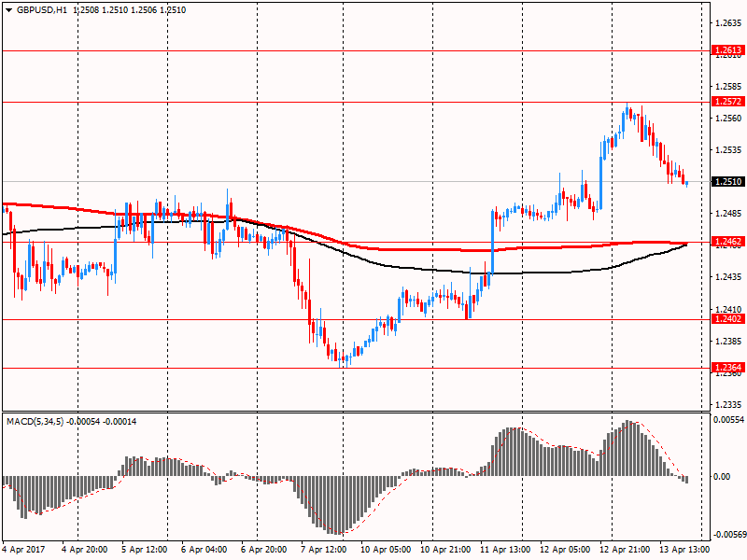
Task: Click the 12 Apr 05:00 time label
Action: (x=565, y=550)
